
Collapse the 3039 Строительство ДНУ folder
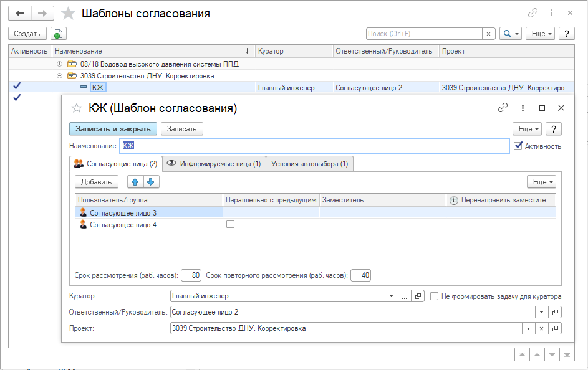tap(59, 76)
